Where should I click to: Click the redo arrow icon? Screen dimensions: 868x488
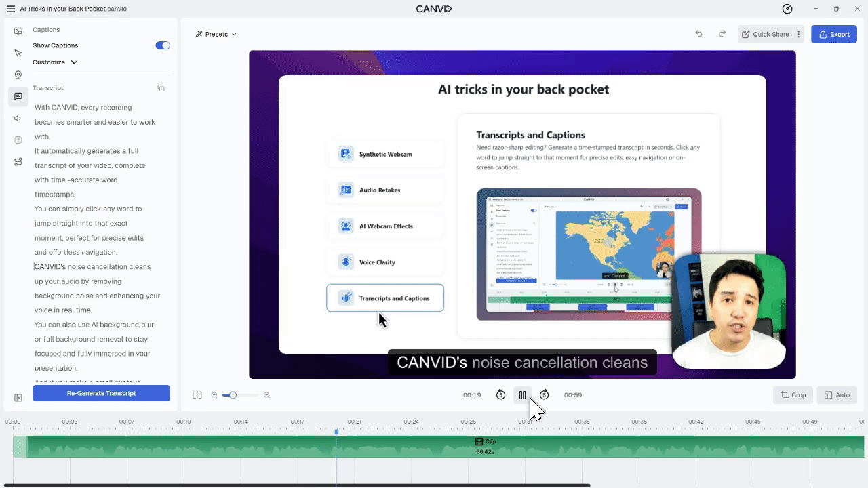[x=722, y=34]
